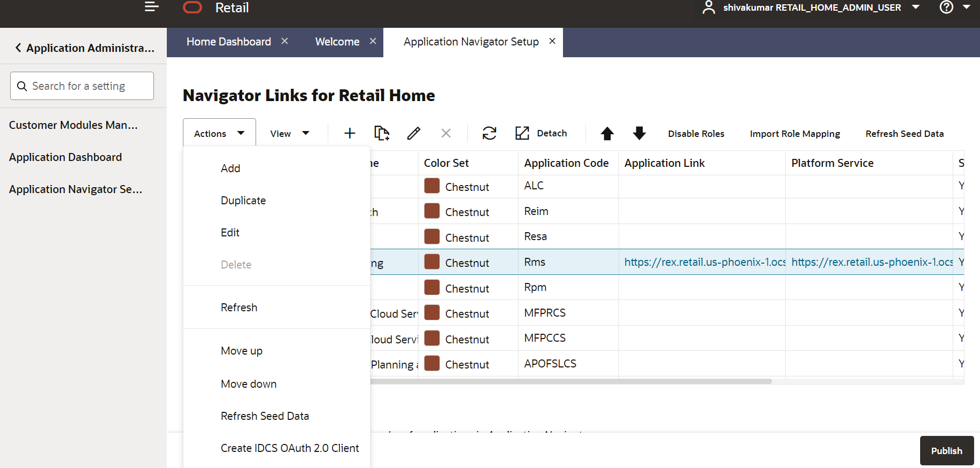Viewport: 980px width, 468px height.
Task: Click the search magnifier icon
Action: point(22,86)
